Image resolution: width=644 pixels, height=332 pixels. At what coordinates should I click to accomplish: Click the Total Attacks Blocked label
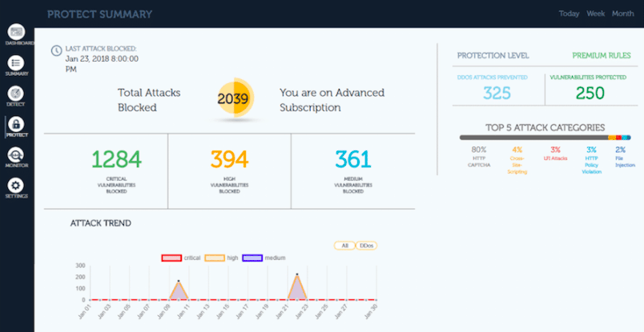[x=149, y=100]
